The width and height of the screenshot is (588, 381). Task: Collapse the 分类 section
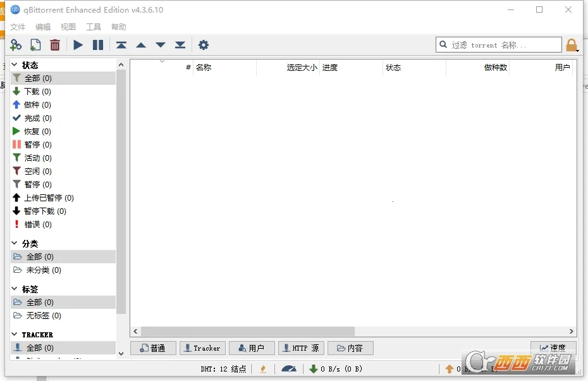tap(15, 242)
